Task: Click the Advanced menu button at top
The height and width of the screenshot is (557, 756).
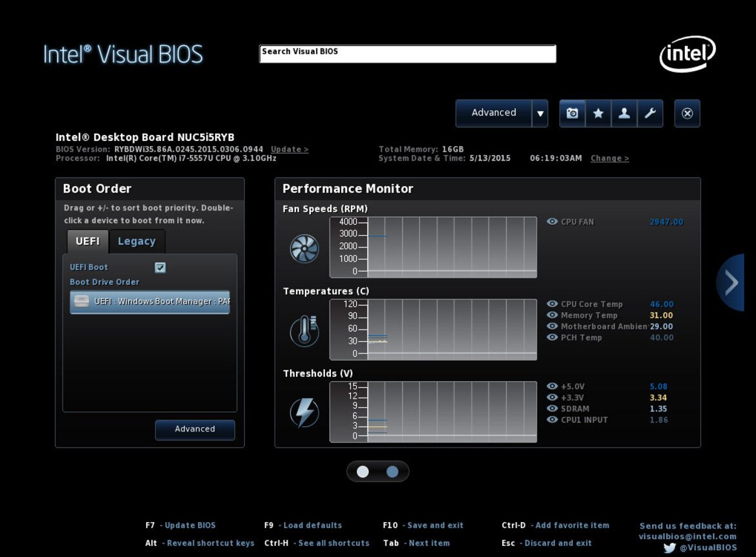Action: point(494,113)
